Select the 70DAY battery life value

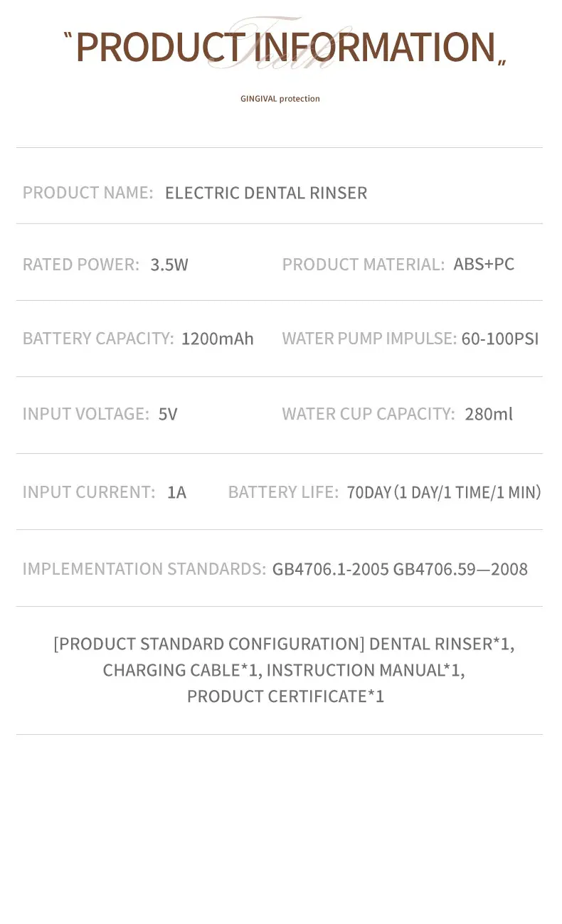click(444, 492)
